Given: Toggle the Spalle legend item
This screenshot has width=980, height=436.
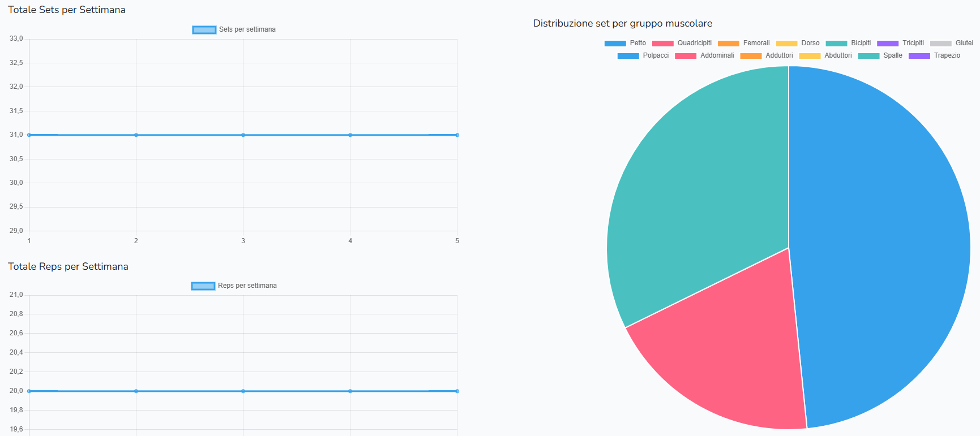Looking at the screenshot, I should pos(880,55).
